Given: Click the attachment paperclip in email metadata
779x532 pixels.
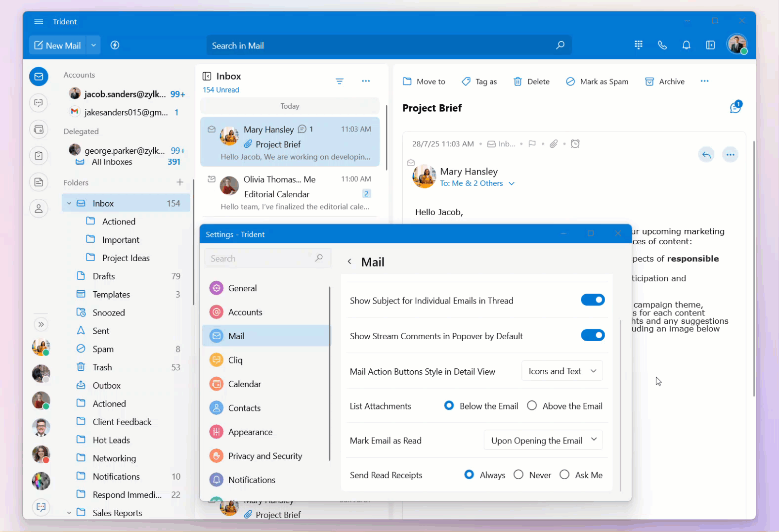Looking at the screenshot, I should point(554,144).
